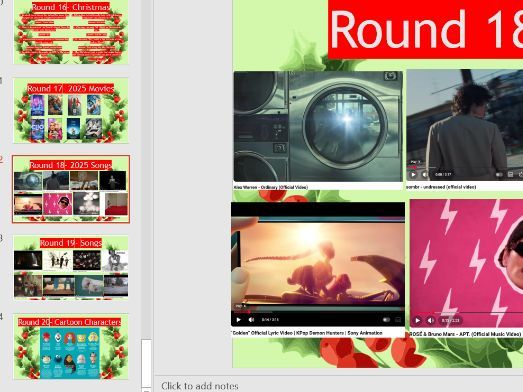Select the Round 16- Christmas slide thumbnail
The width and height of the screenshot is (523, 392).
71,32
